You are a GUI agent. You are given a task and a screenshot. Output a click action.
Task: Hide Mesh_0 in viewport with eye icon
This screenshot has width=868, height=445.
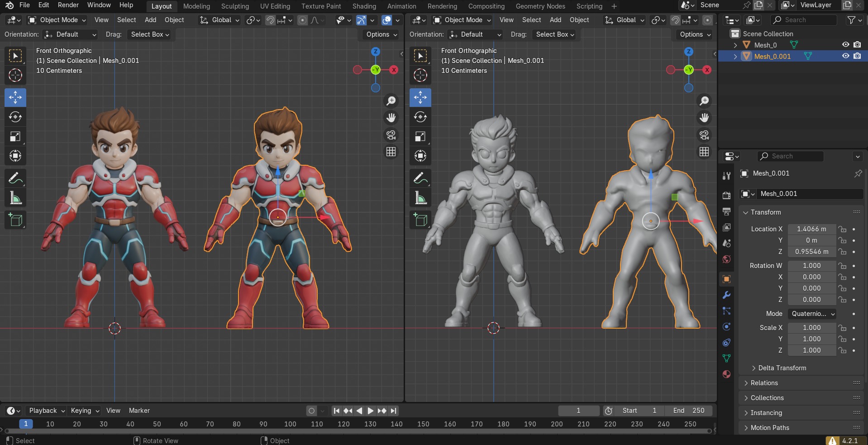(x=845, y=44)
